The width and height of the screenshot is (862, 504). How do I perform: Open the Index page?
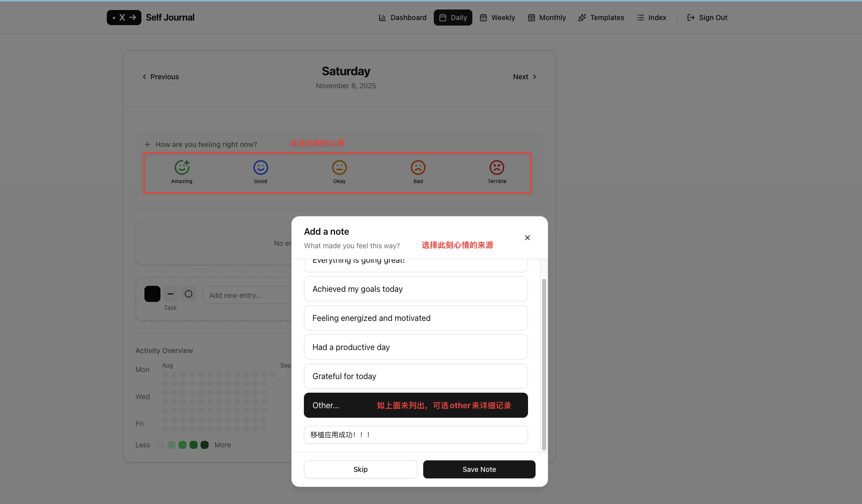(x=651, y=18)
